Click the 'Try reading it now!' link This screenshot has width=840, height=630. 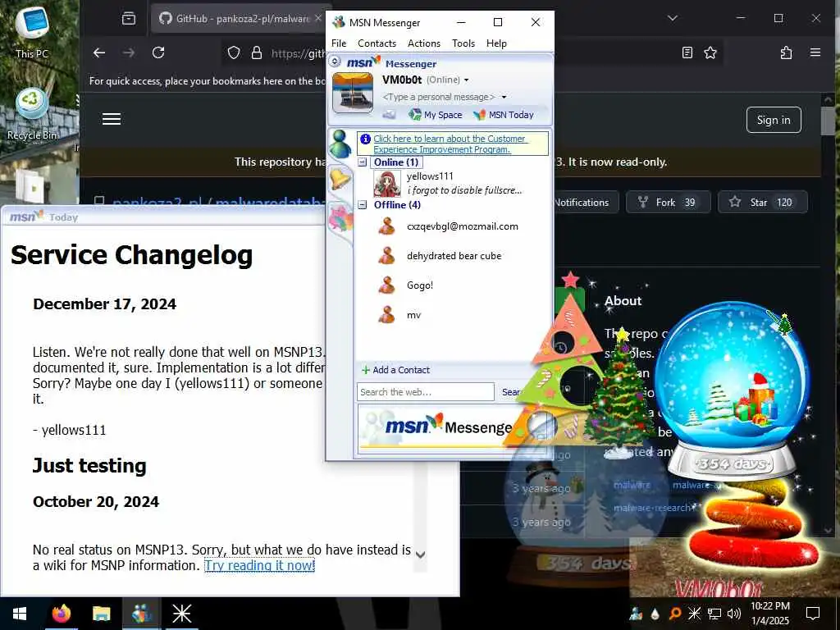coord(260,565)
